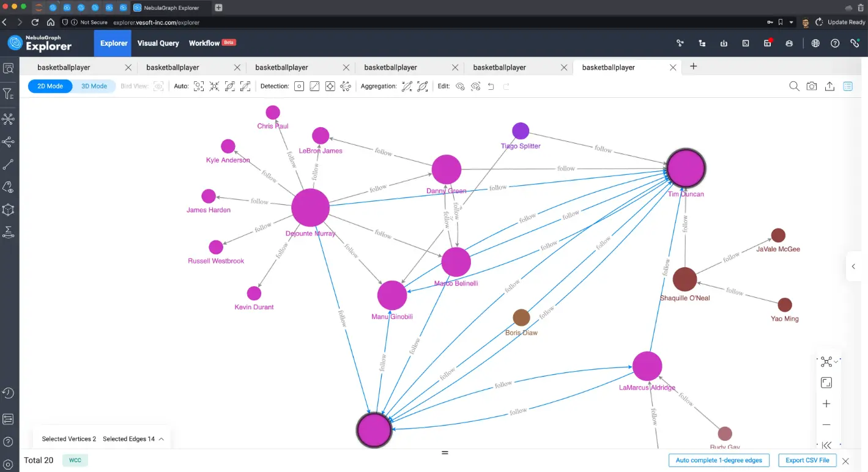868x472 pixels.
Task: Open the Visual Query tab
Action: [x=158, y=43]
